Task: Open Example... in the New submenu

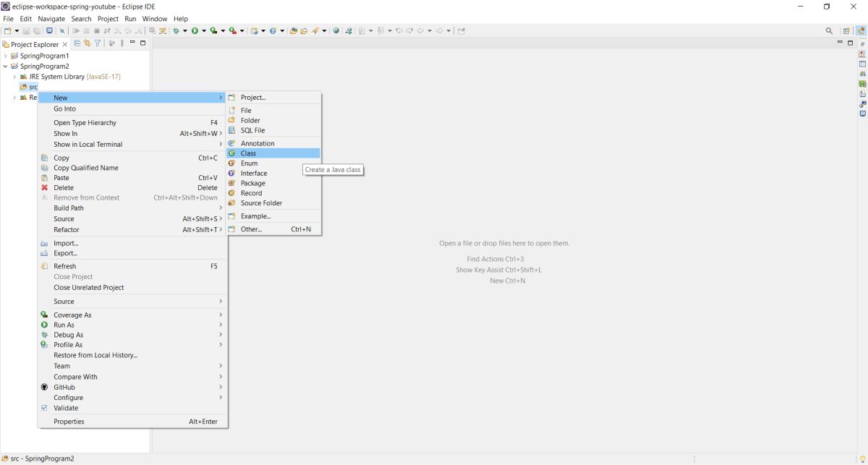Action: coord(273,216)
